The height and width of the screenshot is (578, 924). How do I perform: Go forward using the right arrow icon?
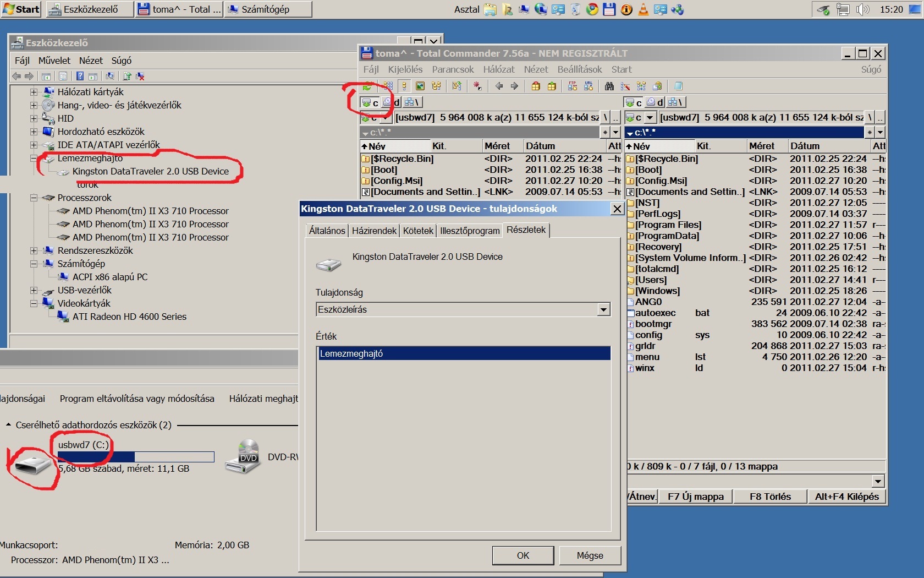click(x=514, y=86)
